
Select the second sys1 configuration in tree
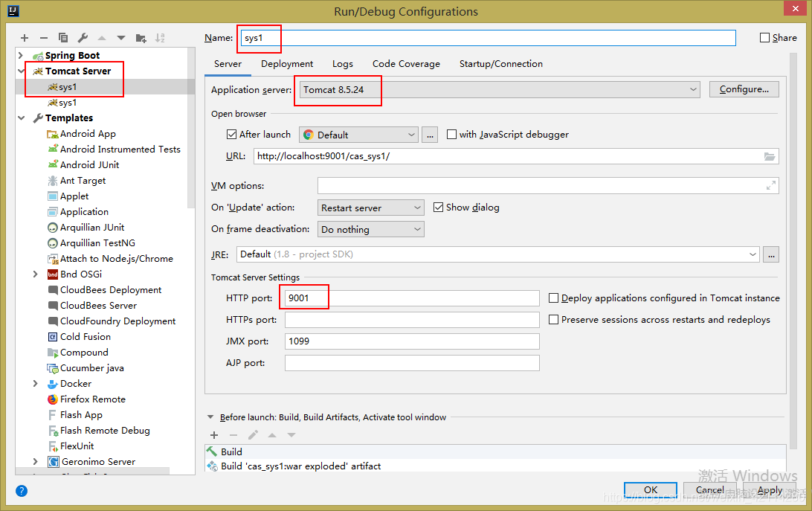(x=62, y=103)
